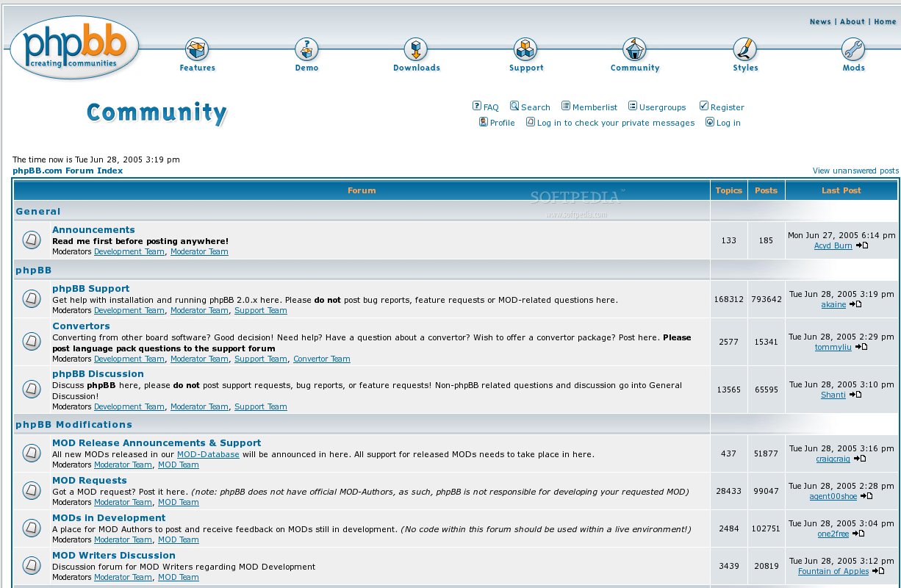The image size is (901, 588).
Task: Click the topic count 168312
Action: pyautogui.click(x=729, y=299)
